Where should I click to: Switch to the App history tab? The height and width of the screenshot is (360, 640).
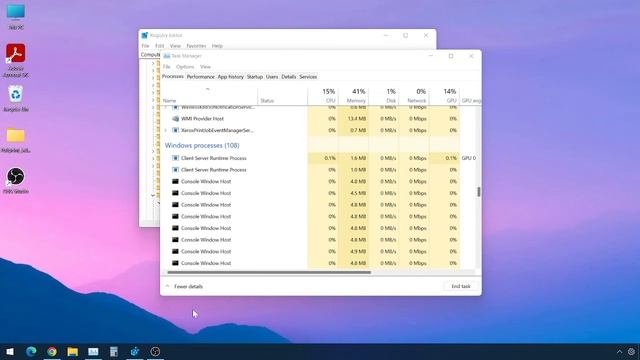(x=231, y=77)
